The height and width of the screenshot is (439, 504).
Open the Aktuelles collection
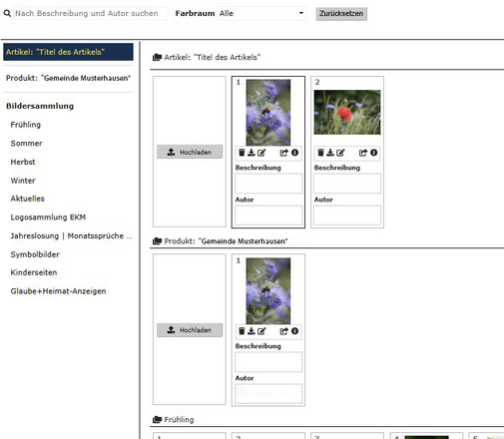[27, 199]
